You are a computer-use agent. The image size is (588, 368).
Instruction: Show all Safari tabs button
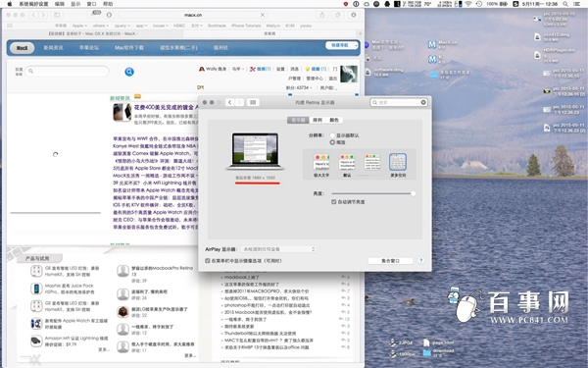[337, 15]
